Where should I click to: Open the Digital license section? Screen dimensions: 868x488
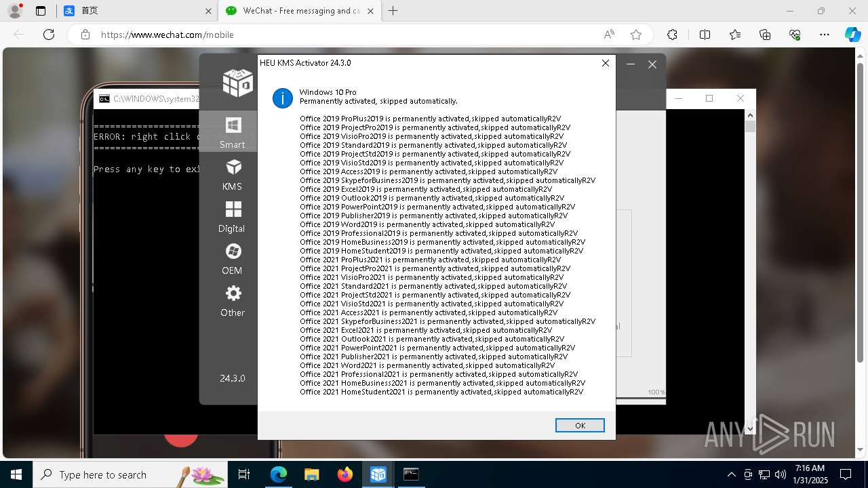(x=232, y=217)
